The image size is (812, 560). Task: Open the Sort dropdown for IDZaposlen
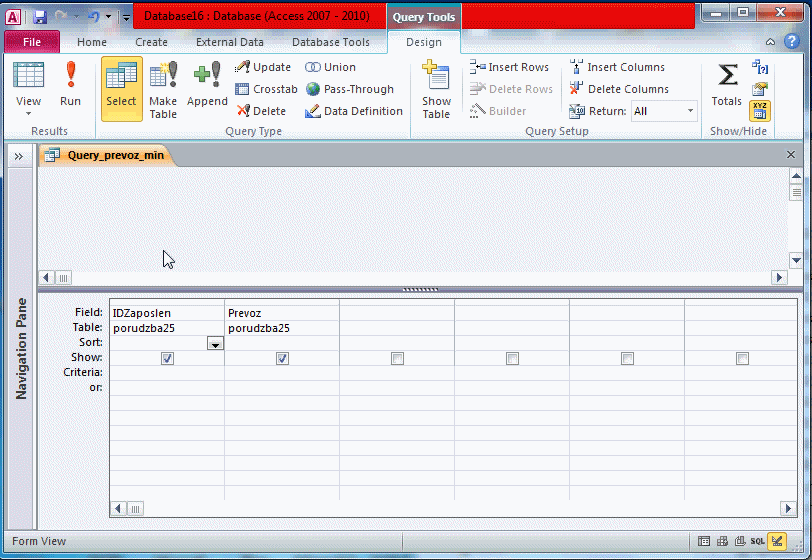pos(214,343)
